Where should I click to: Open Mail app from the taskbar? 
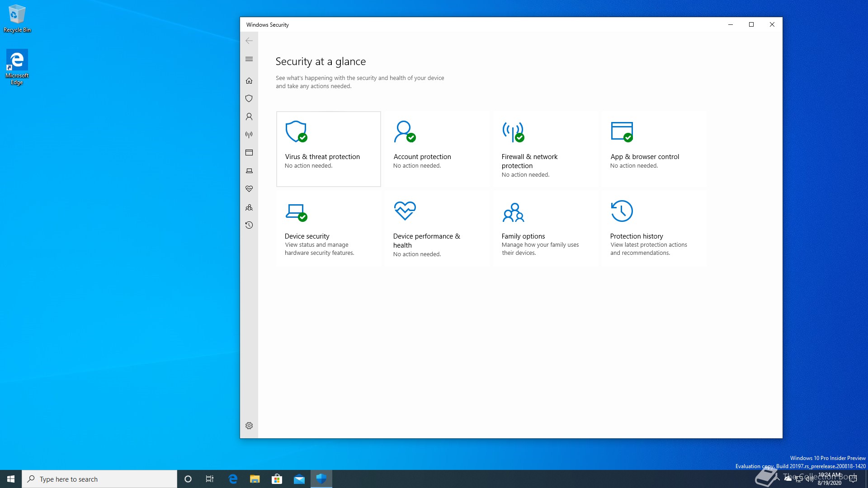pyautogui.click(x=299, y=479)
